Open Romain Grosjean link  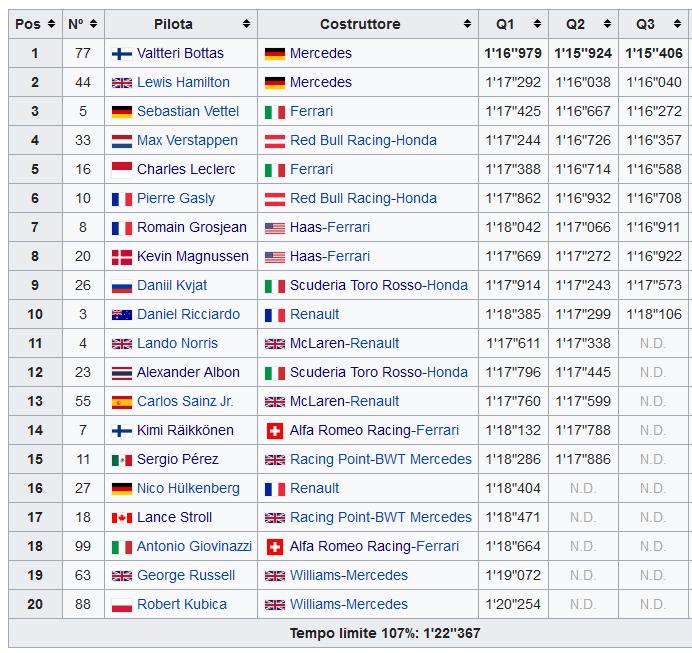(x=192, y=228)
